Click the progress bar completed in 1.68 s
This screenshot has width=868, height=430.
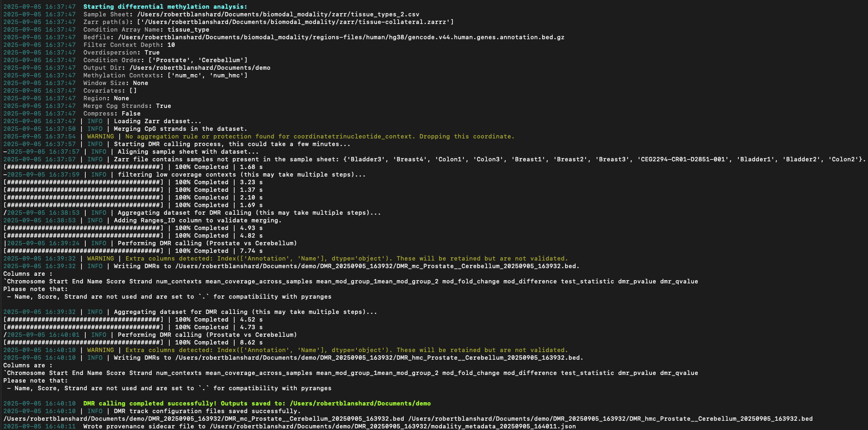pyautogui.click(x=83, y=167)
